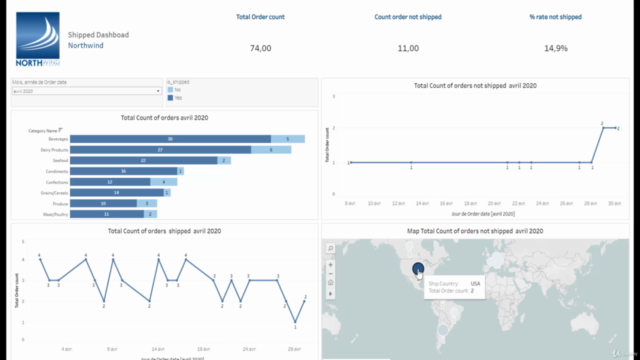640x360 pixels.
Task: Select the pale circle over Argentina
Action: tap(443, 329)
